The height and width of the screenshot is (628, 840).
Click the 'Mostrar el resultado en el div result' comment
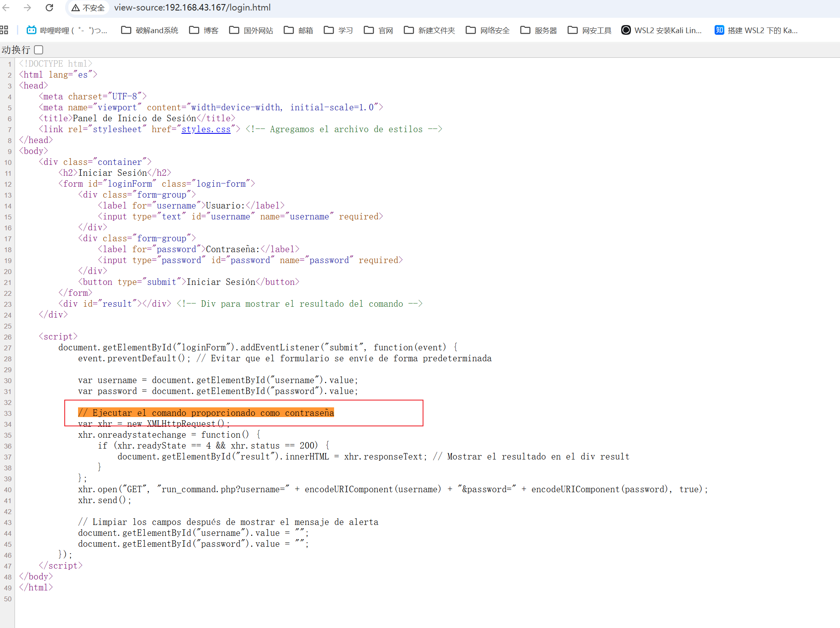coord(531,457)
